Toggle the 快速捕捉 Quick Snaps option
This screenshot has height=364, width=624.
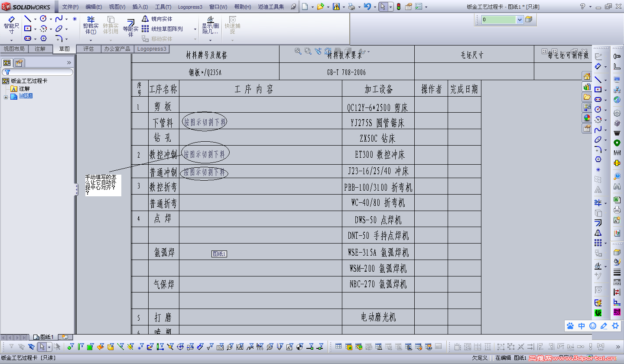pyautogui.click(x=232, y=24)
